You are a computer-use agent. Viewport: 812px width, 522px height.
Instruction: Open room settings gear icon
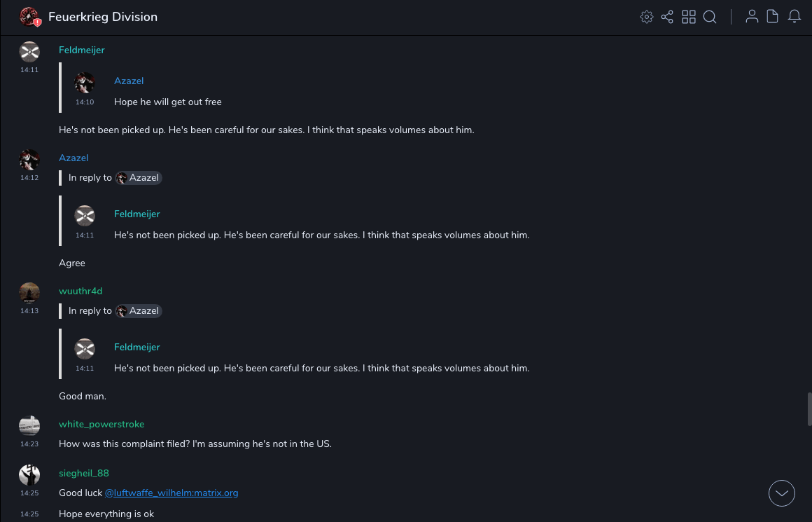pos(647,17)
